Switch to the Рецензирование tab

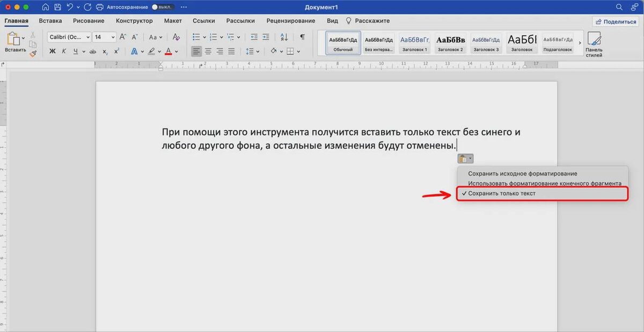pyautogui.click(x=290, y=20)
